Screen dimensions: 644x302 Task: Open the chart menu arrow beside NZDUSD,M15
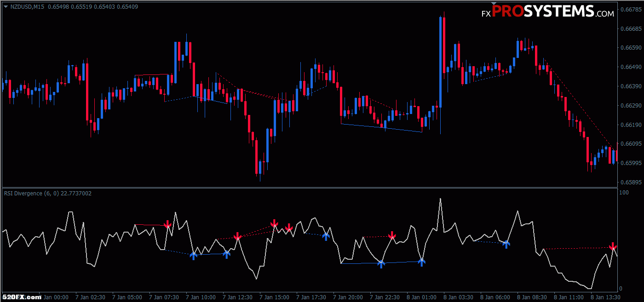(x=6, y=6)
